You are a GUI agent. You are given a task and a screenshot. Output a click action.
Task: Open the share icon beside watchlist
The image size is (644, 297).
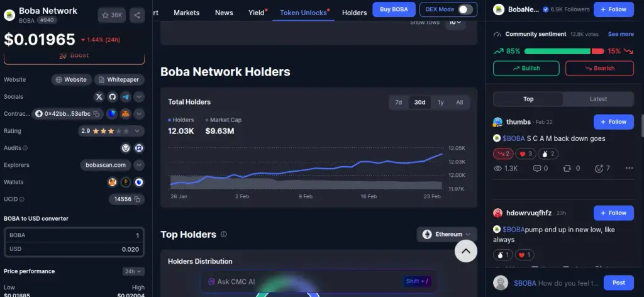pyautogui.click(x=136, y=15)
